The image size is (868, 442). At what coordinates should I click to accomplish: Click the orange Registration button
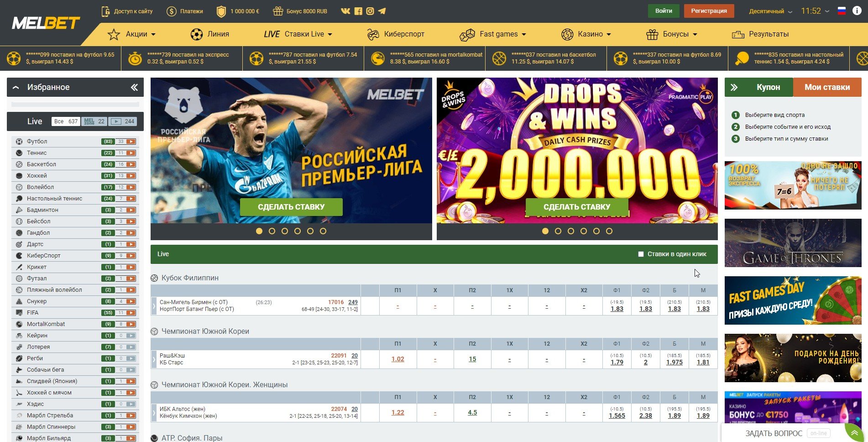[x=709, y=11]
